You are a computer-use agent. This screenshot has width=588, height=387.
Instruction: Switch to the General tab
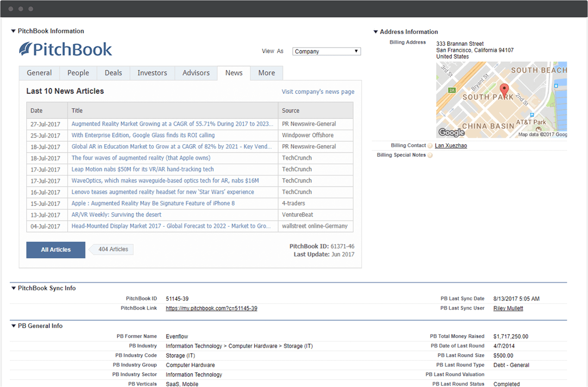[39, 73]
